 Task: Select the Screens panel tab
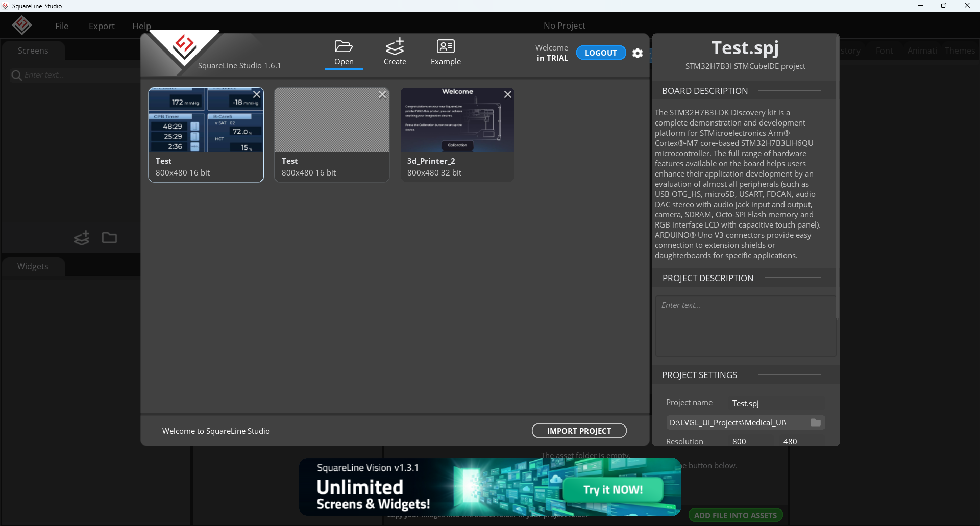point(33,51)
